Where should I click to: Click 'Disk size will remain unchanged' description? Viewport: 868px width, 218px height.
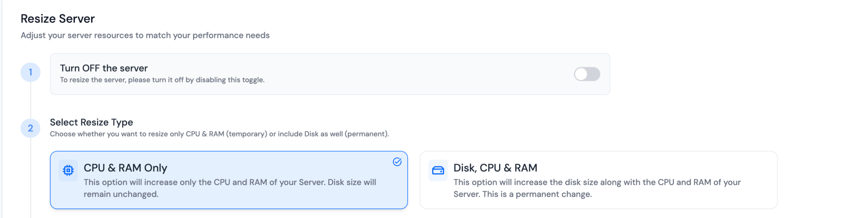tap(230, 188)
